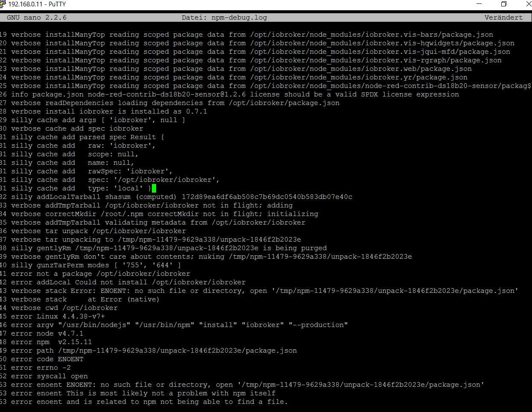Click the 'error not a package' line
The image size is (532, 412).
click(x=100, y=274)
